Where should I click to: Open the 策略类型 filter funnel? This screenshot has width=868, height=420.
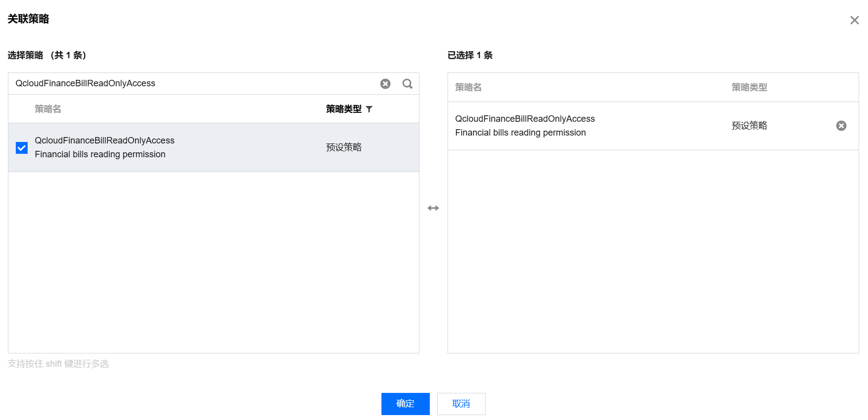click(x=369, y=109)
